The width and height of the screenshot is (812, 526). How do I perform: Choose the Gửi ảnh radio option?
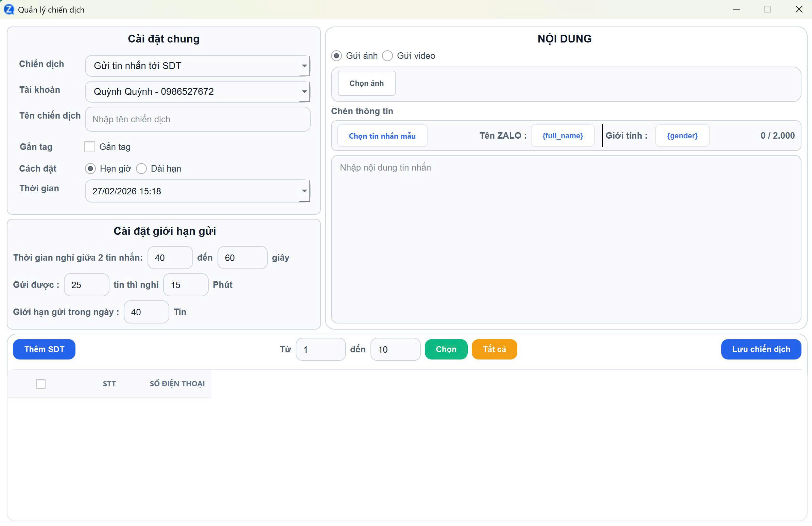[x=336, y=56]
